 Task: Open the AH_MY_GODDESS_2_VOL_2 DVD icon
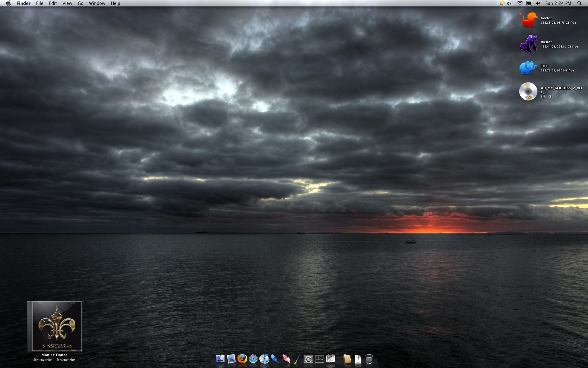528,91
